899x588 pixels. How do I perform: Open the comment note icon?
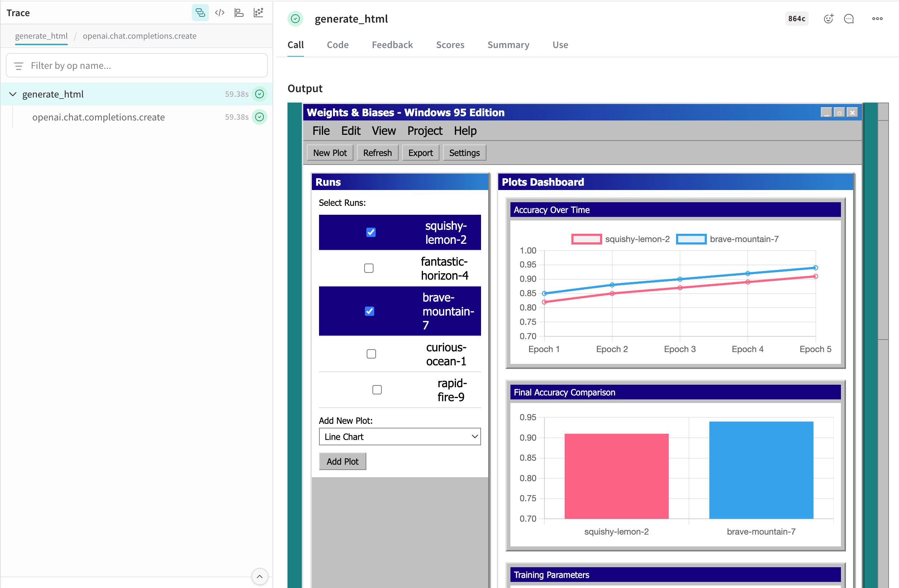pyautogui.click(x=849, y=19)
